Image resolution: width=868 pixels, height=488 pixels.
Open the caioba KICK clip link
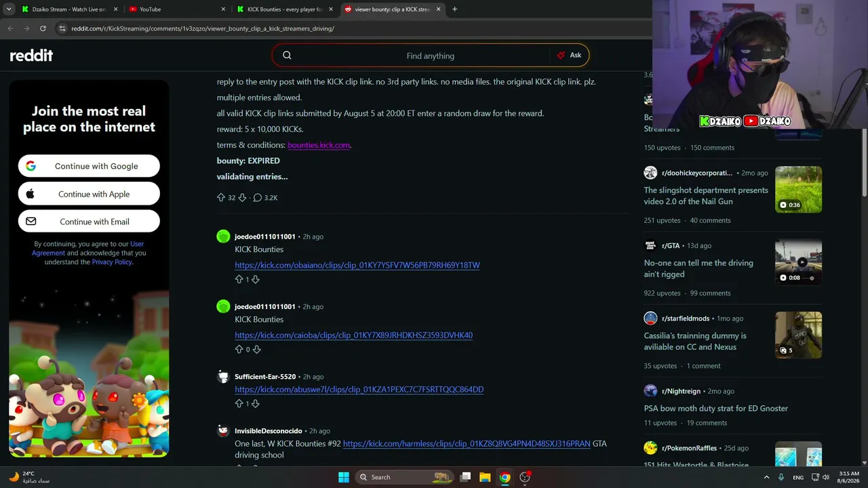click(354, 335)
